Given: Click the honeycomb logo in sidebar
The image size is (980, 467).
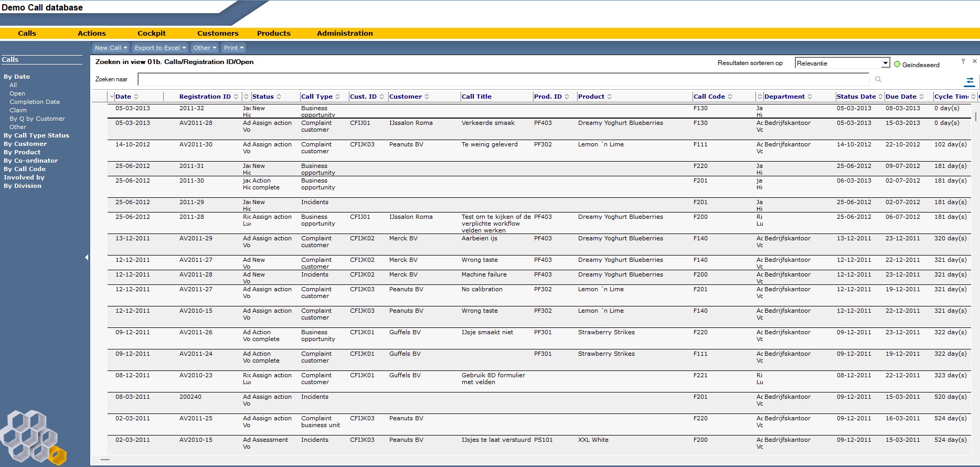Looking at the screenshot, I should pos(34,437).
